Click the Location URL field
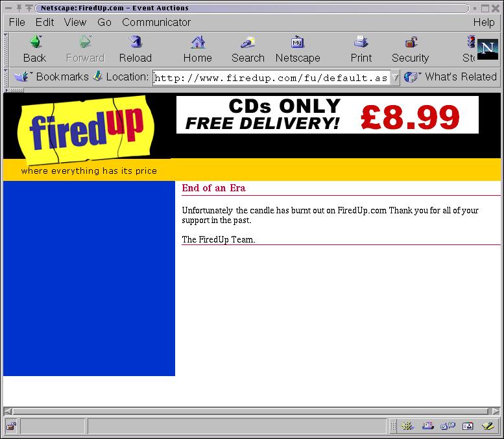Image resolution: width=504 pixels, height=439 pixels. click(271, 78)
